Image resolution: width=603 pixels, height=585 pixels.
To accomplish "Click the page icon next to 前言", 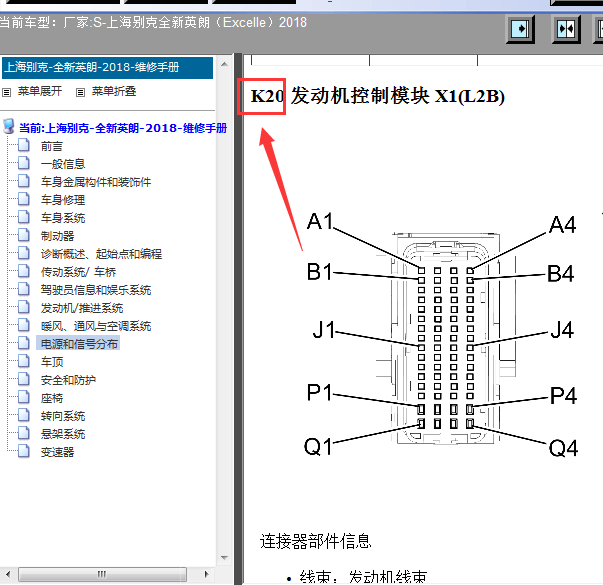I will (x=24, y=145).
